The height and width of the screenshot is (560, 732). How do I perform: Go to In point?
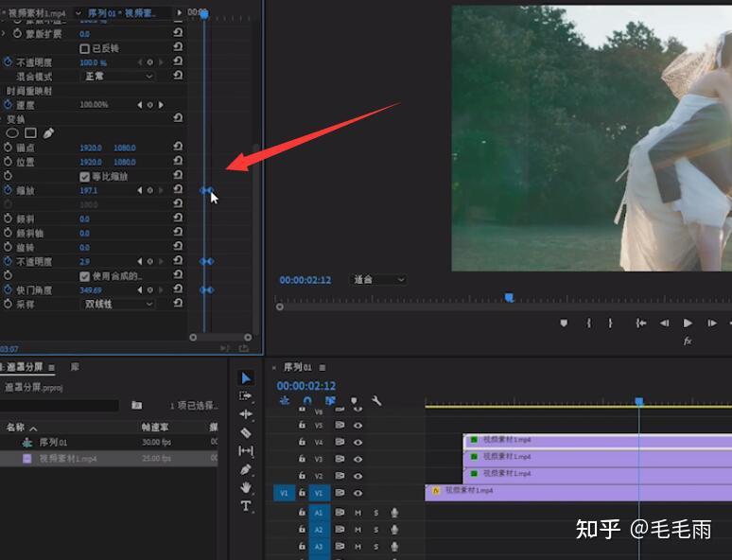pyautogui.click(x=641, y=323)
